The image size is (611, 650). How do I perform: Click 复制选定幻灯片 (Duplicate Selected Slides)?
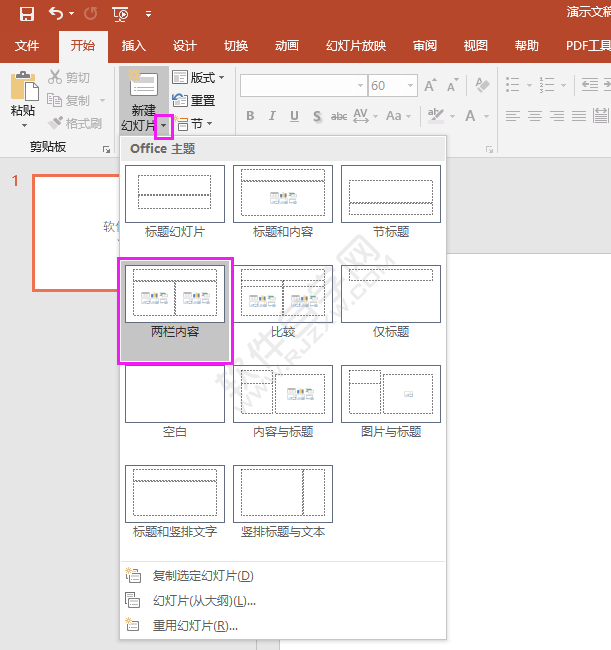202,575
